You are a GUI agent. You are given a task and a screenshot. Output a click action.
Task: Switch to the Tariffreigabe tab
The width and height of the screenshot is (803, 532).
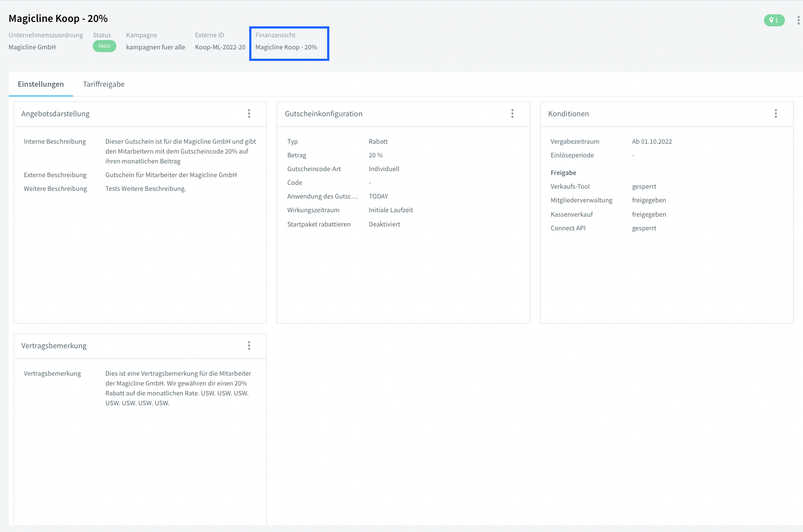point(104,84)
